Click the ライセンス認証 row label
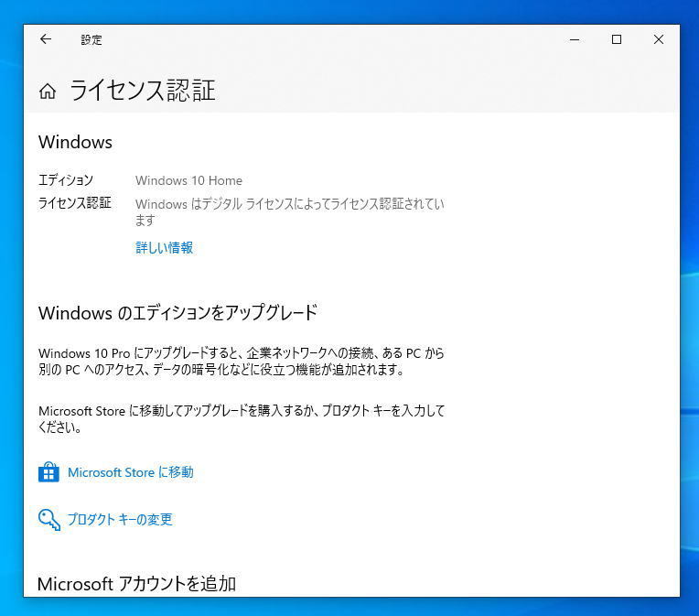 coord(75,203)
